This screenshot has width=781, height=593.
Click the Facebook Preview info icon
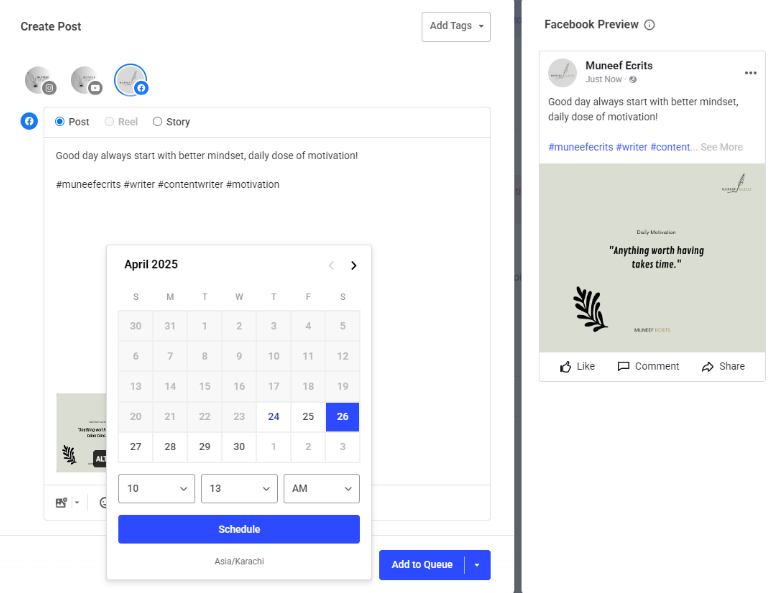tap(650, 25)
